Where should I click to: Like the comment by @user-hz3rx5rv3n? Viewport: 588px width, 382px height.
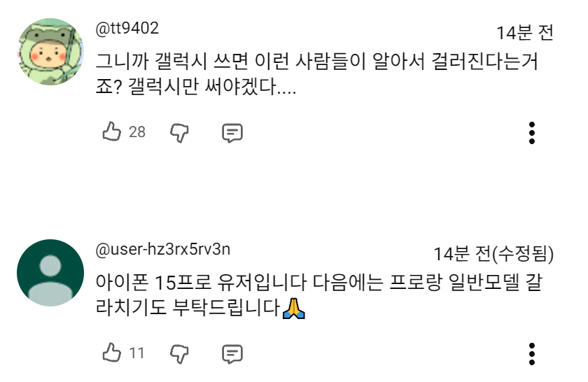click(112, 353)
